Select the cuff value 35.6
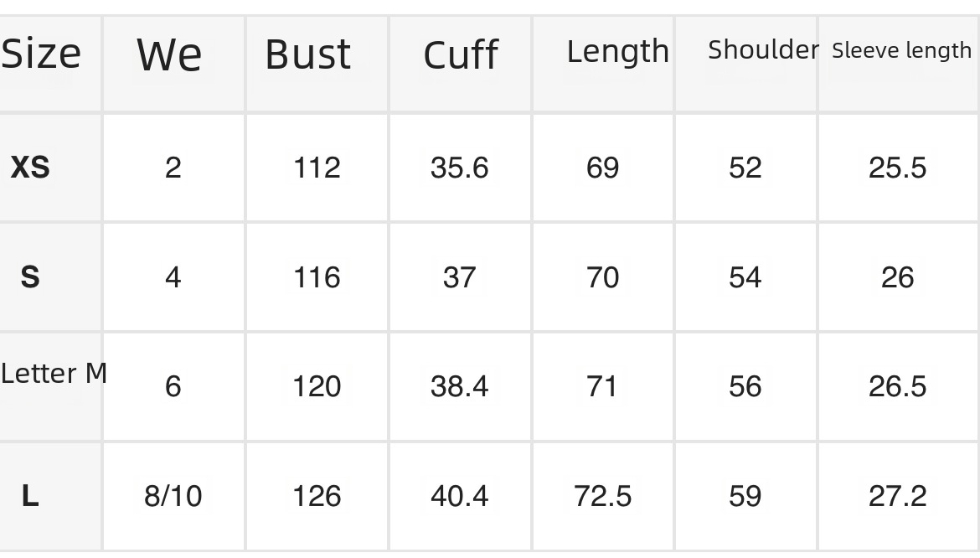The height and width of the screenshot is (558, 980). (459, 168)
